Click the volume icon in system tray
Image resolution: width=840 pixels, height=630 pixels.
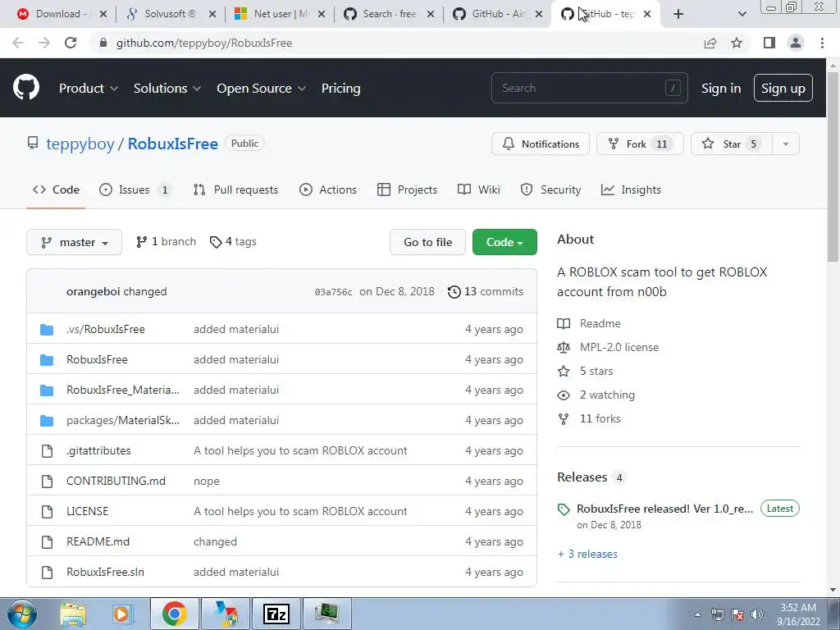(x=756, y=614)
